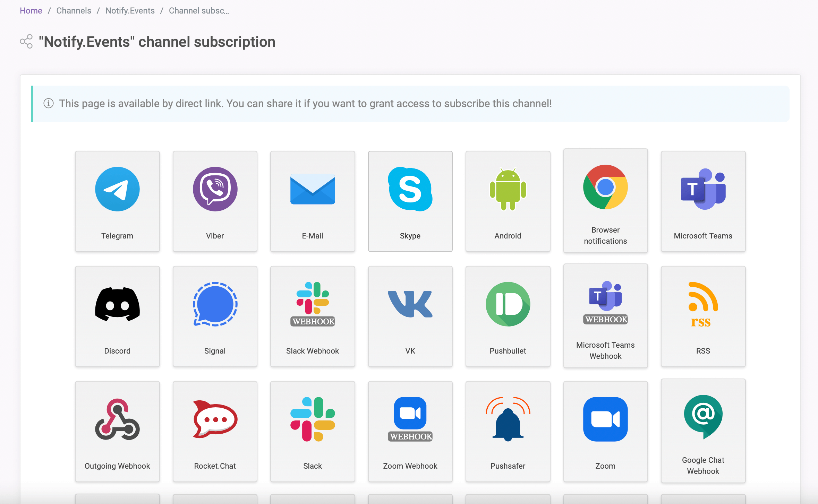Go to Home via breadcrumb link
818x504 pixels.
[x=31, y=11]
